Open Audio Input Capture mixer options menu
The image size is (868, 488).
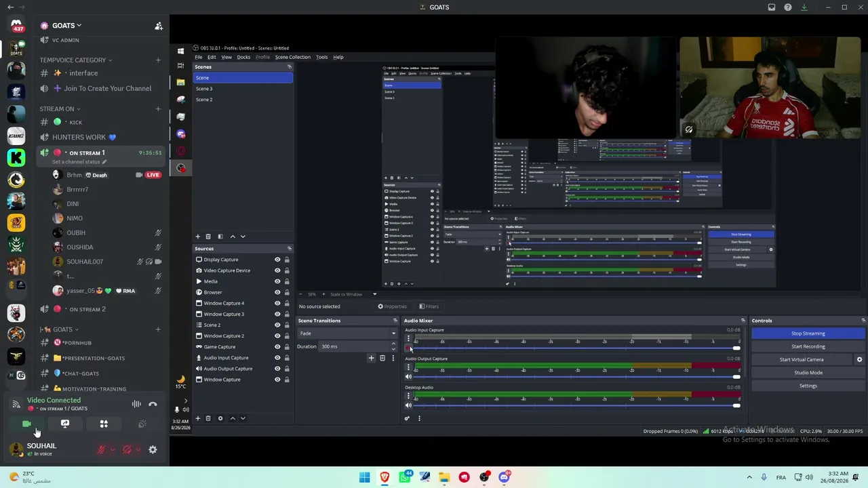(x=408, y=338)
